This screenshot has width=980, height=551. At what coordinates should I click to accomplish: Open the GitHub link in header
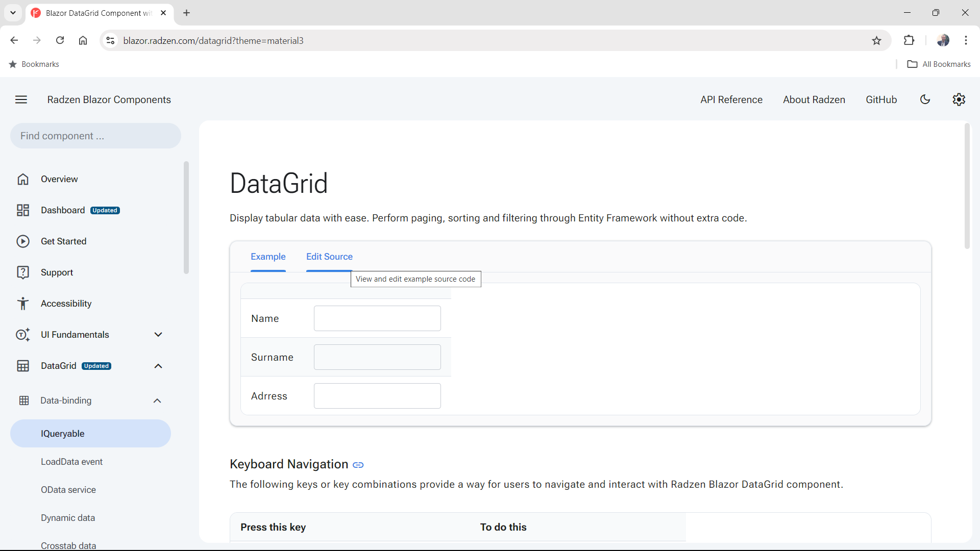(x=881, y=99)
